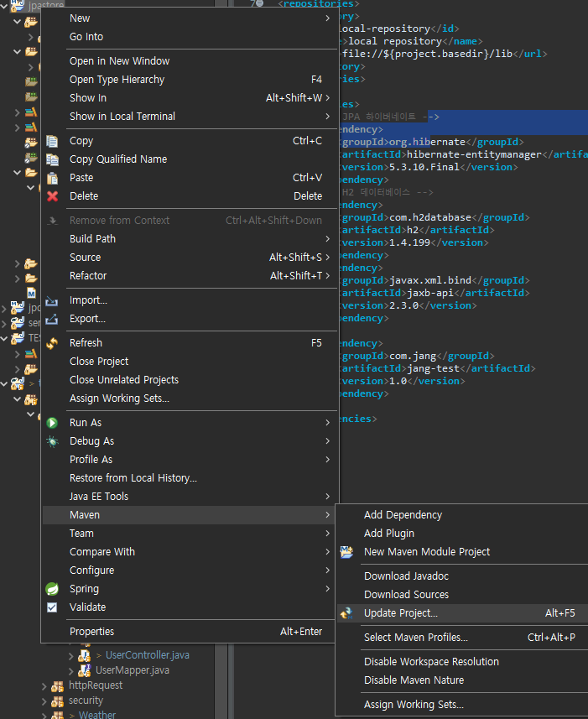Open the Refactor submenu
The image size is (588, 719).
point(190,275)
